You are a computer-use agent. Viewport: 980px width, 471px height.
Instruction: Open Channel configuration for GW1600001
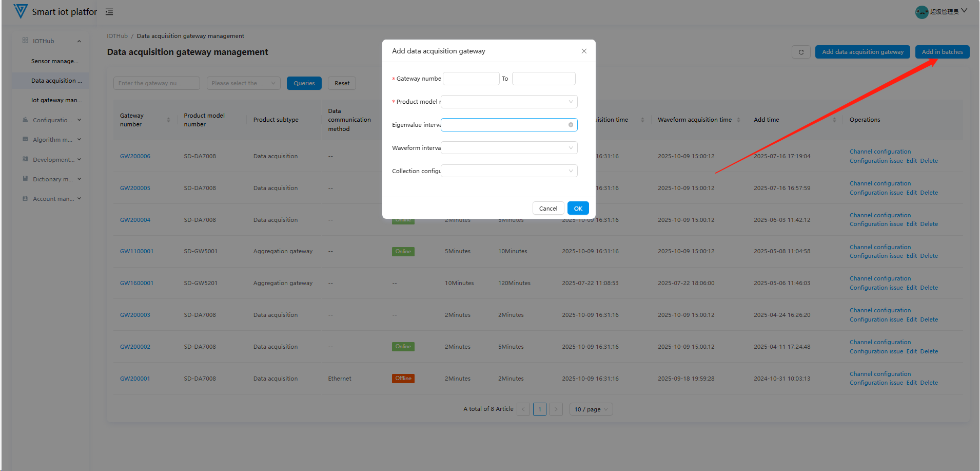point(880,278)
